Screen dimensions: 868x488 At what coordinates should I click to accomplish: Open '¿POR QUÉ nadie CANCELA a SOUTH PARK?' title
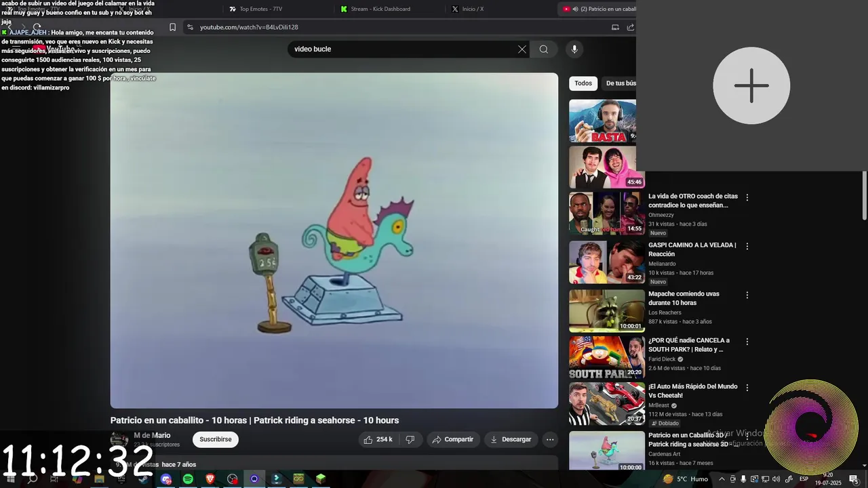pos(689,345)
